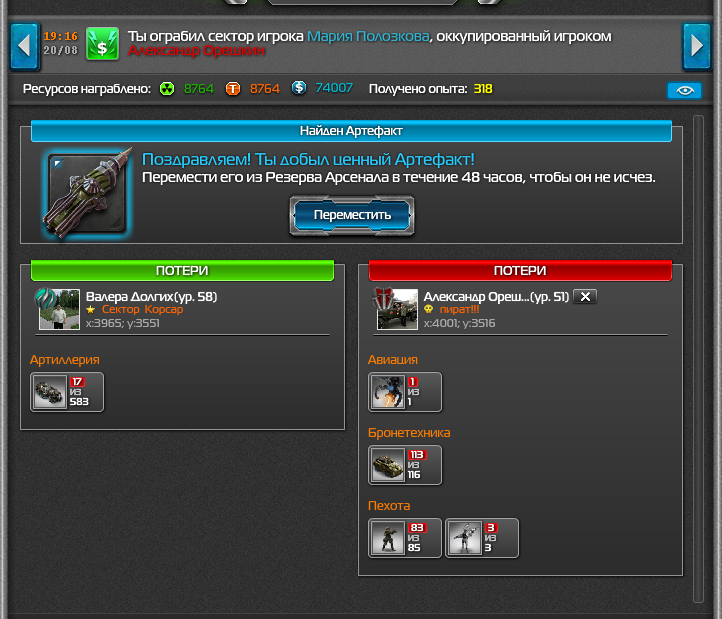Click coordinates x:3965; y:3551

tap(122, 323)
